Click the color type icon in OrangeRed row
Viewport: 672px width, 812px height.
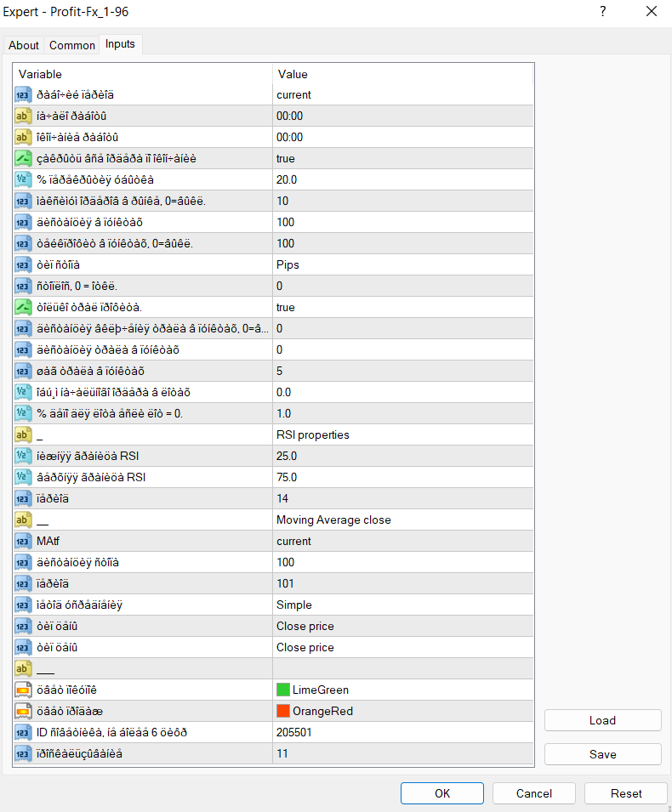click(24, 711)
